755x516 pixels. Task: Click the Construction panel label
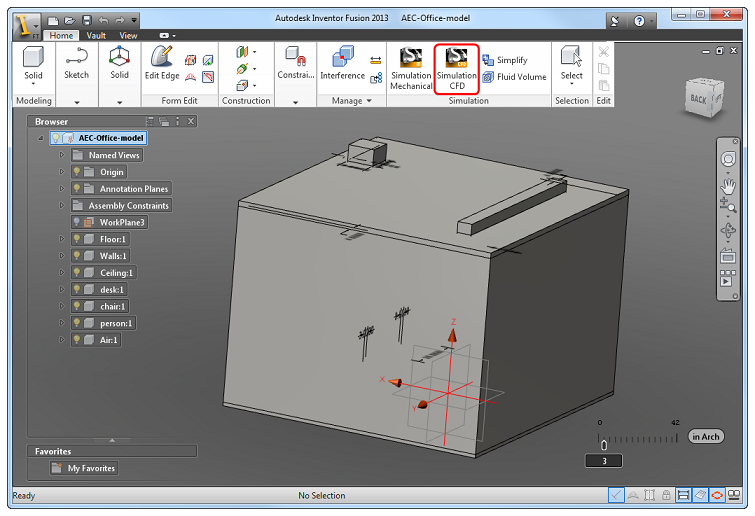pyautogui.click(x=246, y=101)
